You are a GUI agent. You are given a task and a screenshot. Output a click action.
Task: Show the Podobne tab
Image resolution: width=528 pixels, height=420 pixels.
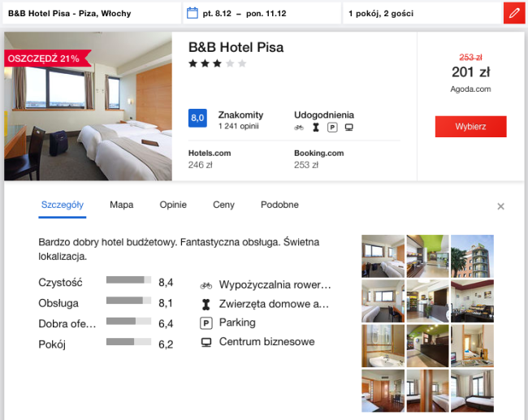coord(279,205)
